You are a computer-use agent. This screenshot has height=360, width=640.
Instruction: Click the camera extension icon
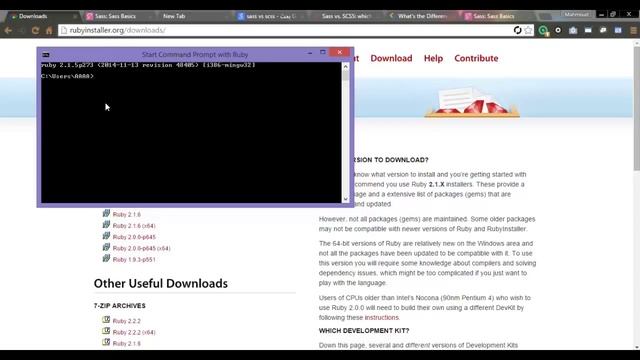[573, 30]
